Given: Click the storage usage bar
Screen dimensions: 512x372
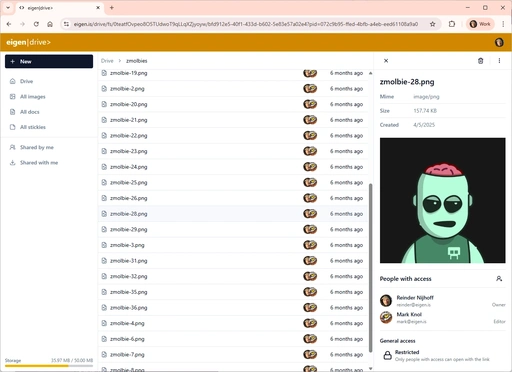Looking at the screenshot, I should click(49, 366).
